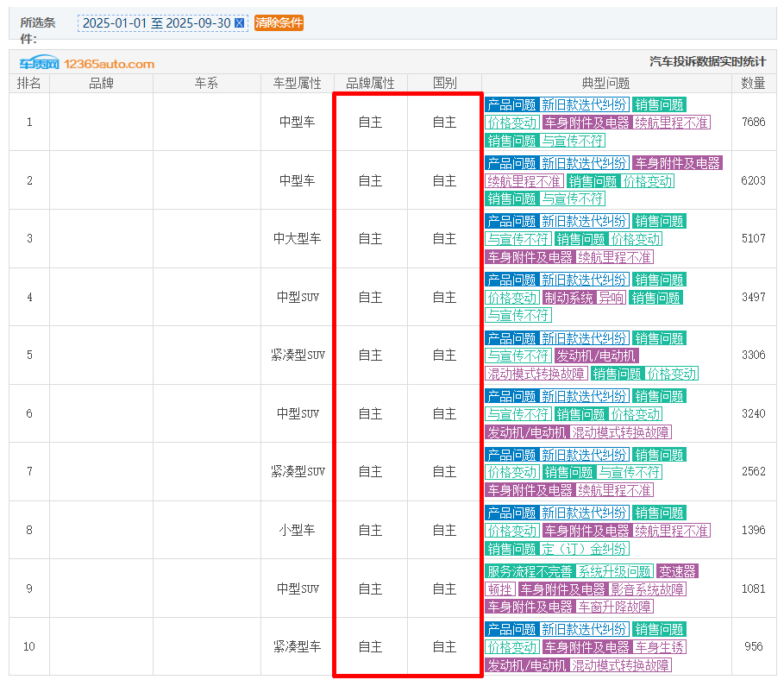Image resolution: width=784 pixels, height=686 pixels.
Task: Click the 制动系统 tag in row 4
Action: [568, 298]
